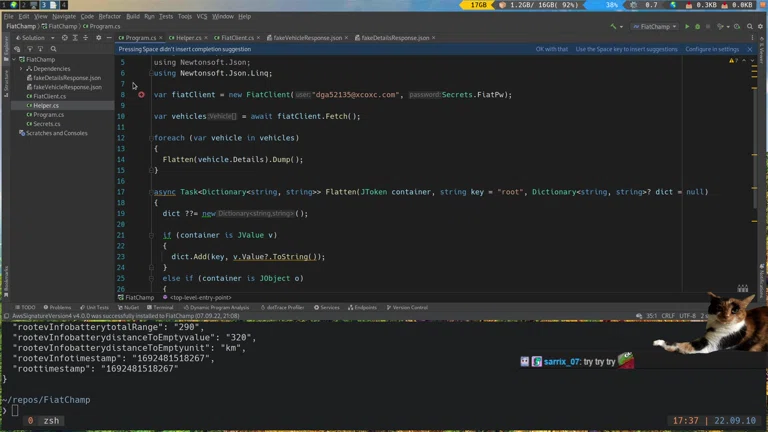Close the Helper.cs editor tab
Screen dimensions: 768x432
tap(207, 38)
